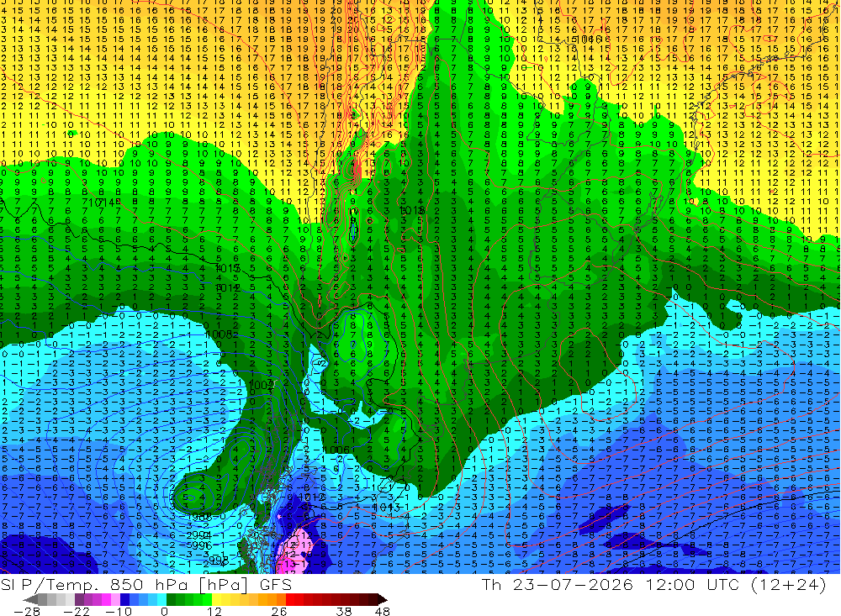This screenshot has width=841, height=616.
Task: Click the gray left arrow end of the colorbar
Action: [30, 600]
